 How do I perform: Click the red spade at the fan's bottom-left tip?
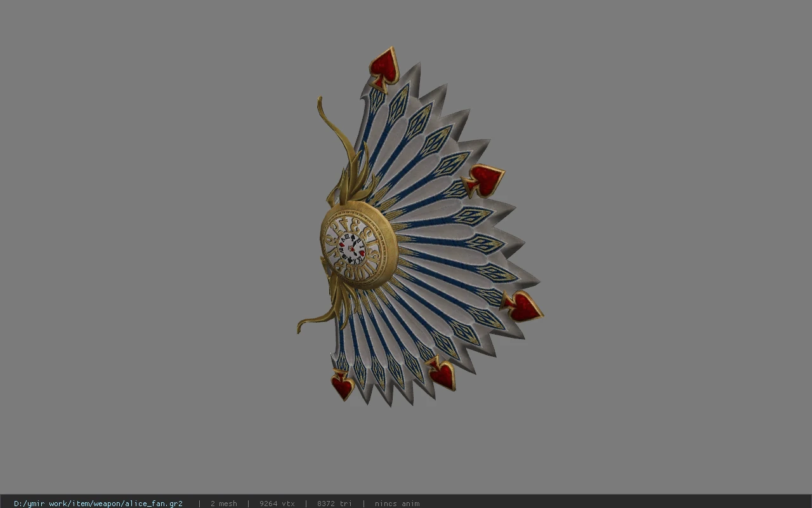point(343,385)
